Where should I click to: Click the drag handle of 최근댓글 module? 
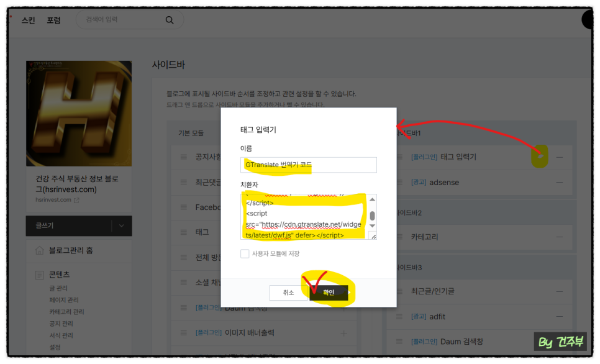184,182
